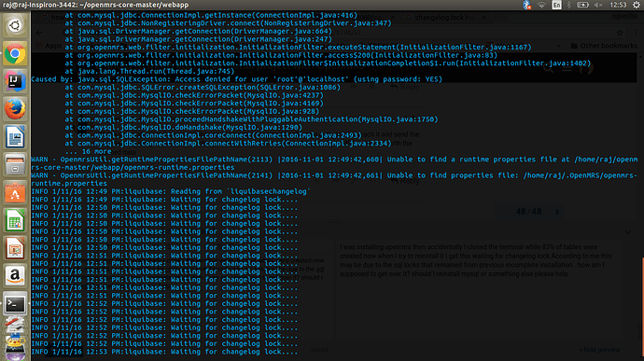Viewport: 644px width, 361px height.
Task: Launch Google Chrome from the launcher
Action: pyautogui.click(x=15, y=53)
